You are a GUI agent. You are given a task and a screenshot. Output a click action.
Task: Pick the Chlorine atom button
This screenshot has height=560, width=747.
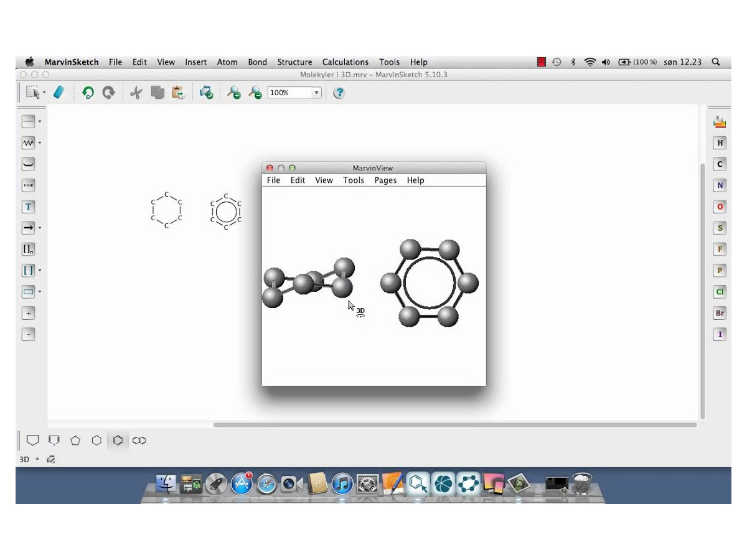pos(720,292)
